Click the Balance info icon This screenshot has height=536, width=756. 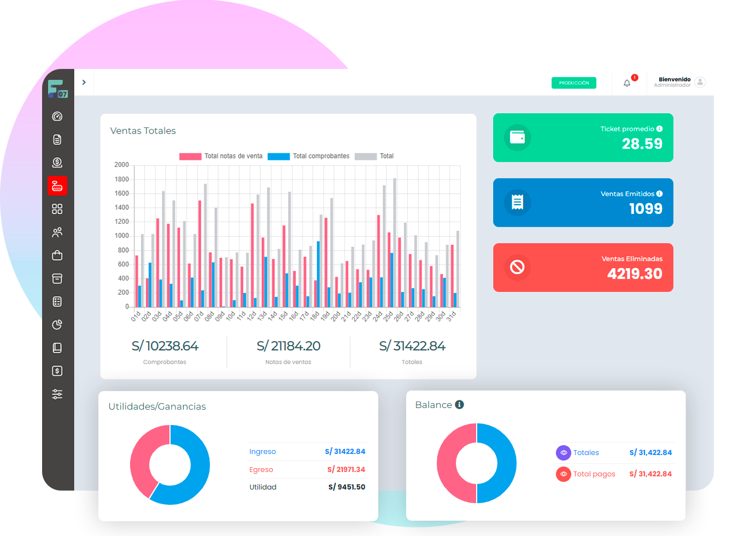tap(460, 405)
